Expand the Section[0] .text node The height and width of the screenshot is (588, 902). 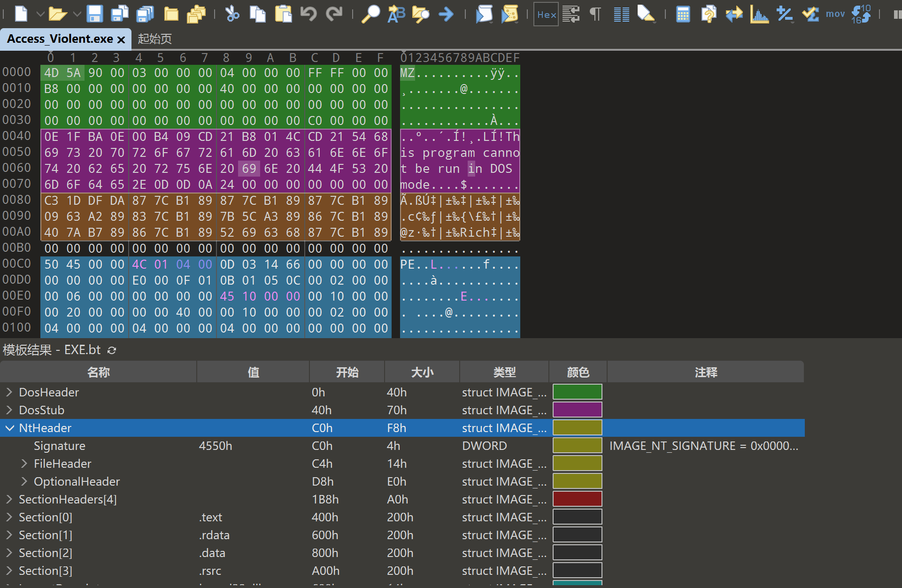9,517
